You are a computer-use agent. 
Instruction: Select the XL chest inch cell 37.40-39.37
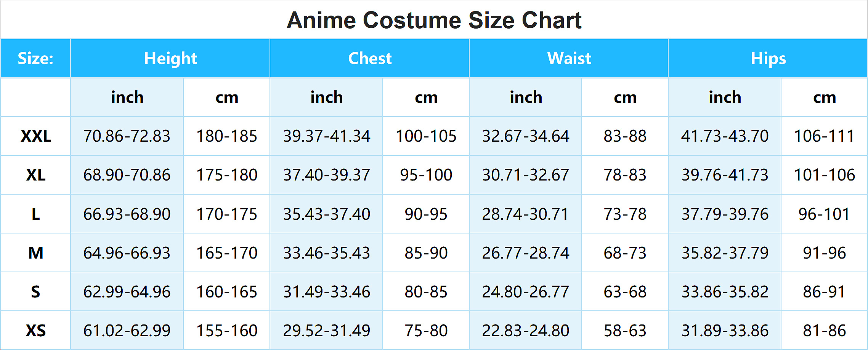[x=327, y=175]
